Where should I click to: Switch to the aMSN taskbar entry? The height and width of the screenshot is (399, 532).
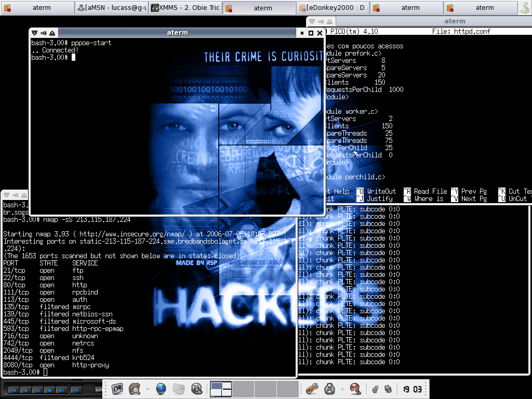[111, 8]
